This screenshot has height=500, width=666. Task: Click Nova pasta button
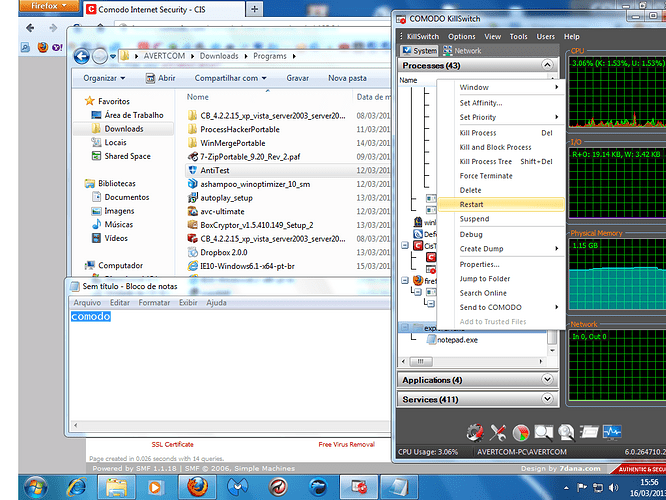(347, 78)
